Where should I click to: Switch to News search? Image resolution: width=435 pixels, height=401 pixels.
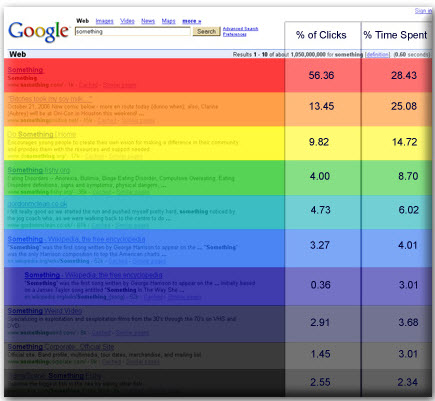[148, 21]
